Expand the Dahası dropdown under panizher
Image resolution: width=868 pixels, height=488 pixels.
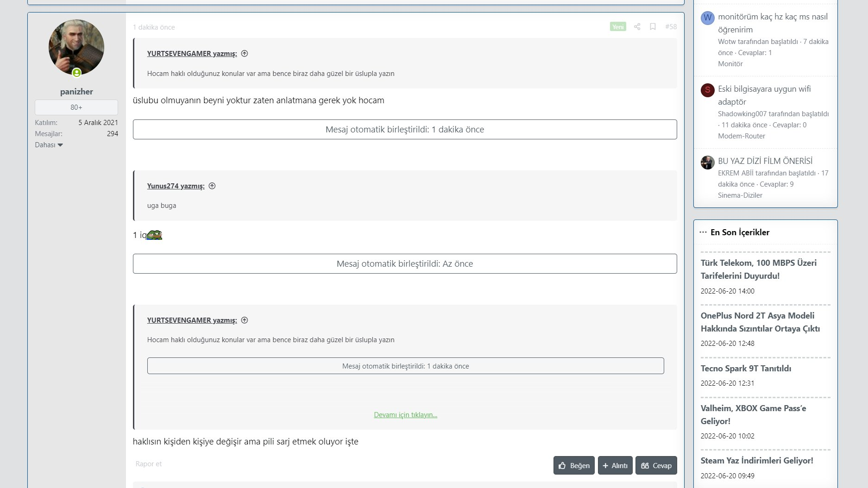(49, 145)
